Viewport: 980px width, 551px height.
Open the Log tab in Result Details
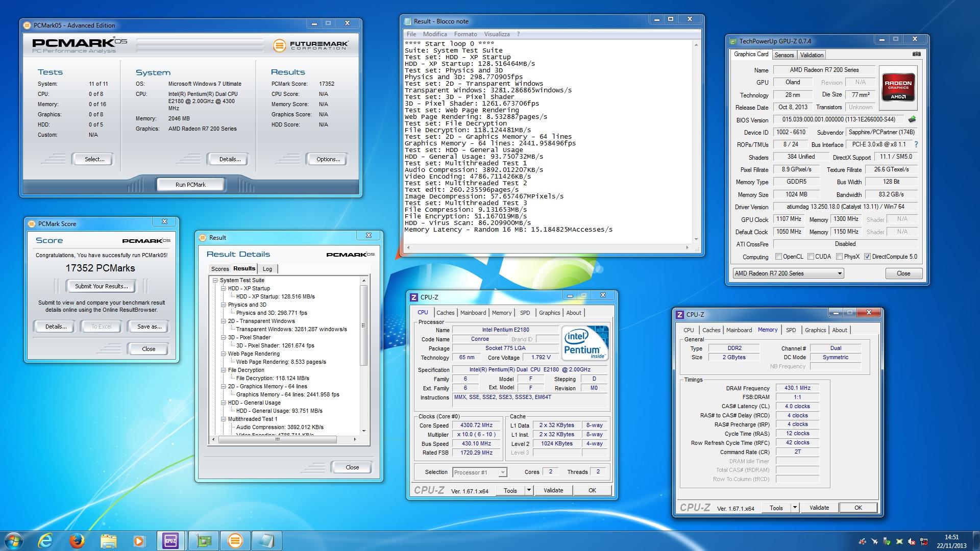pos(267,269)
